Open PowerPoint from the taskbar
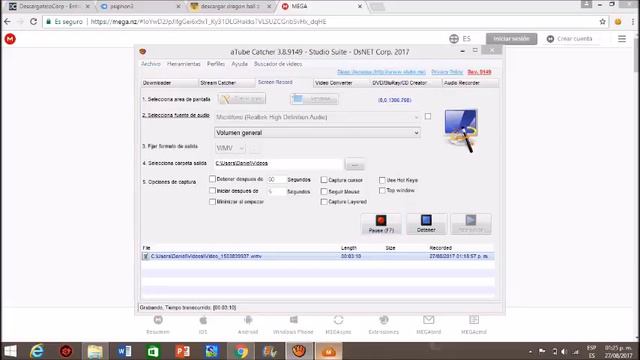 tap(182, 351)
